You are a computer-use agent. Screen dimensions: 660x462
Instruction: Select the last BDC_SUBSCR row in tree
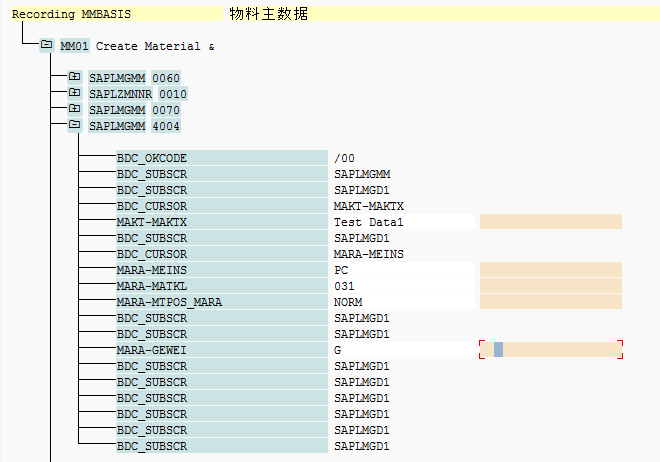click(222, 446)
